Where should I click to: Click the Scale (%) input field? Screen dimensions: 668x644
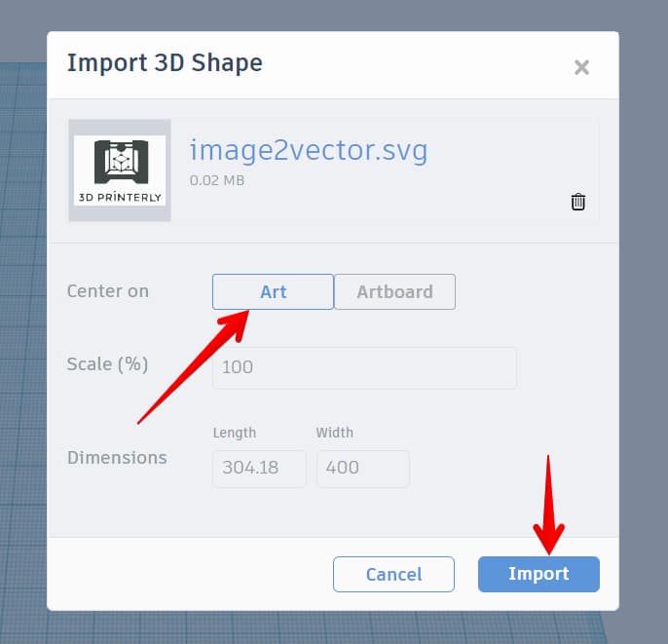pos(364,367)
